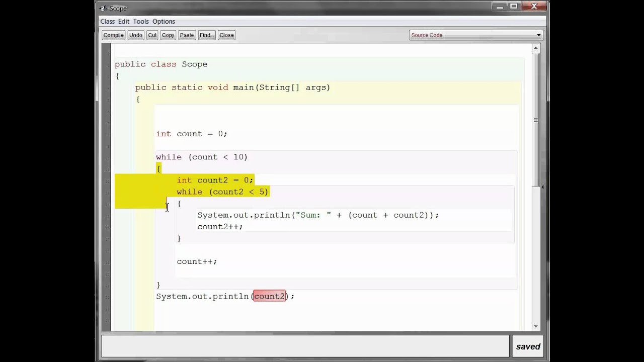Click the line 'int count2 = 0;'

[x=215, y=180]
